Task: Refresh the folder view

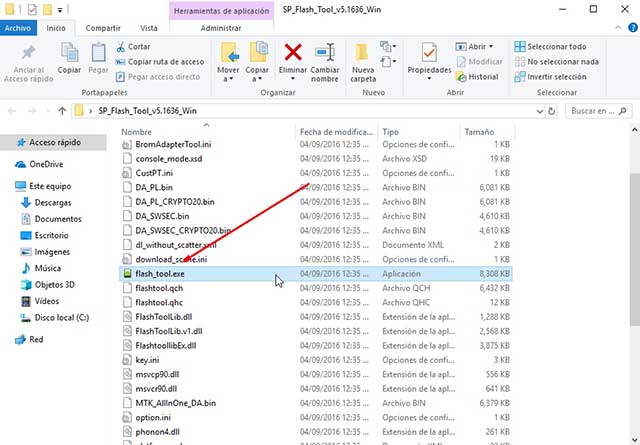Action: pyautogui.click(x=551, y=111)
